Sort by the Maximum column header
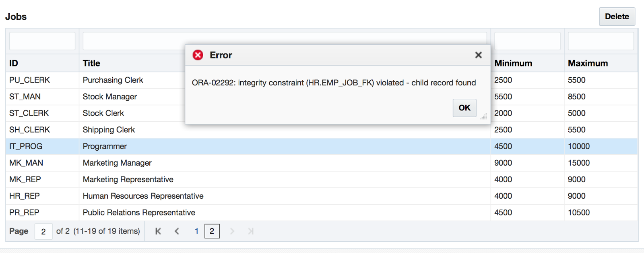 [588, 63]
